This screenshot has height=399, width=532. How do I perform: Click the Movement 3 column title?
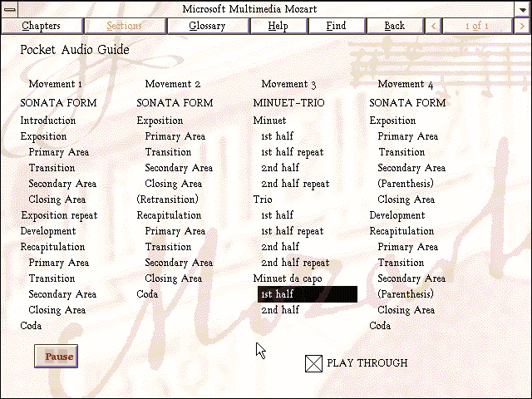288,84
